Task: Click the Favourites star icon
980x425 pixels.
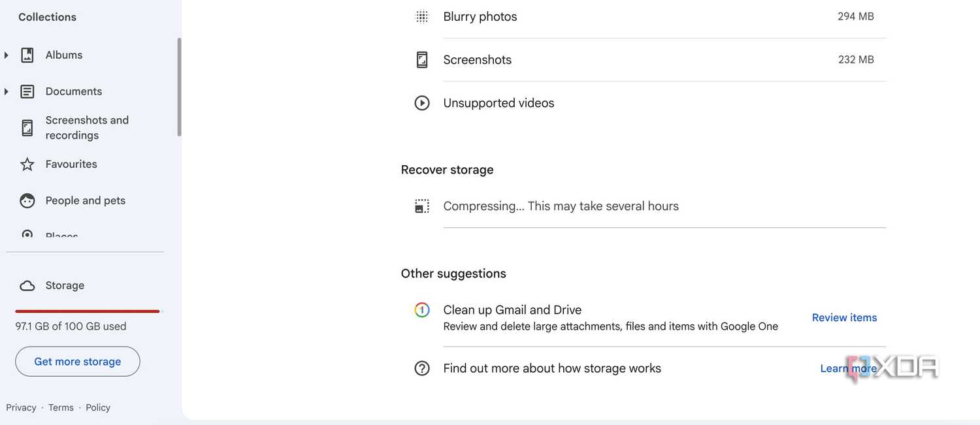Action: (27, 164)
